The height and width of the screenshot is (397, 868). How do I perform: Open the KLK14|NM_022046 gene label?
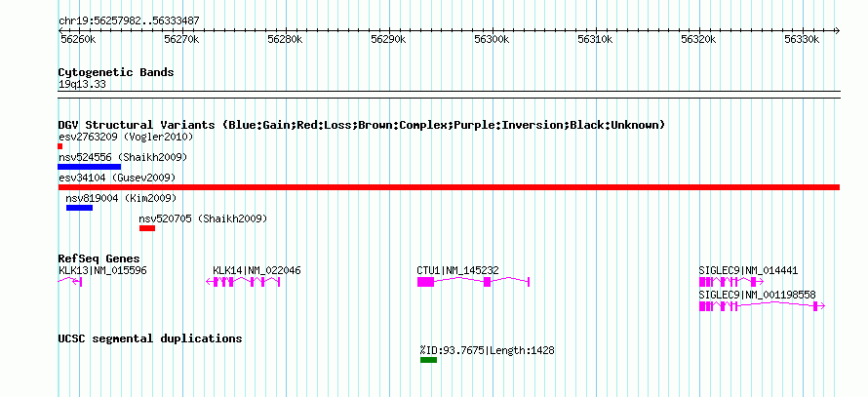tap(256, 271)
